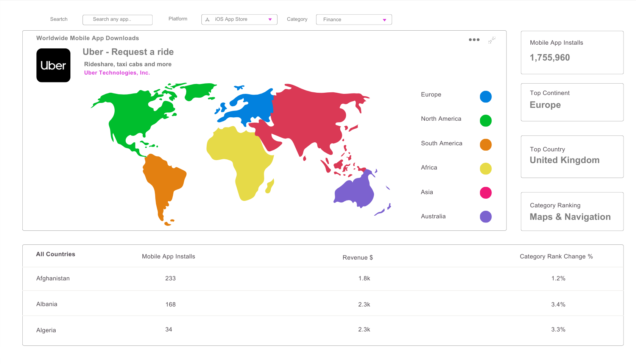Click the App Store icon in Platform dropdown

pos(207,20)
